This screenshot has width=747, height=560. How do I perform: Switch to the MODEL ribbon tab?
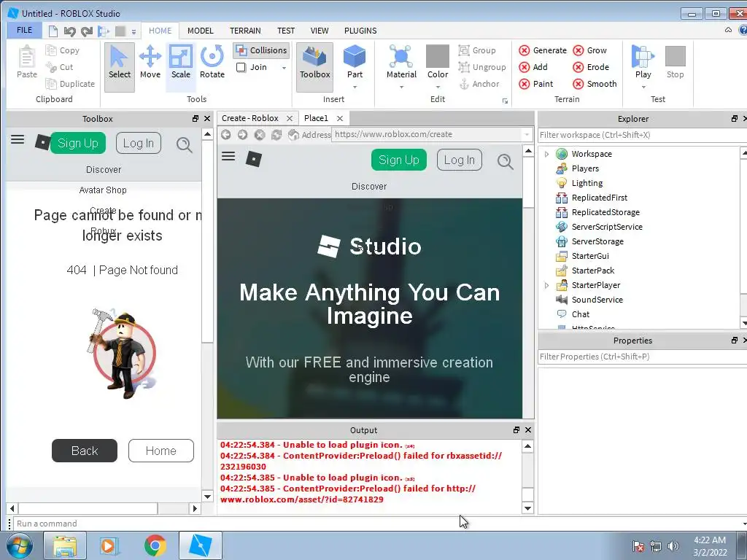(x=200, y=31)
